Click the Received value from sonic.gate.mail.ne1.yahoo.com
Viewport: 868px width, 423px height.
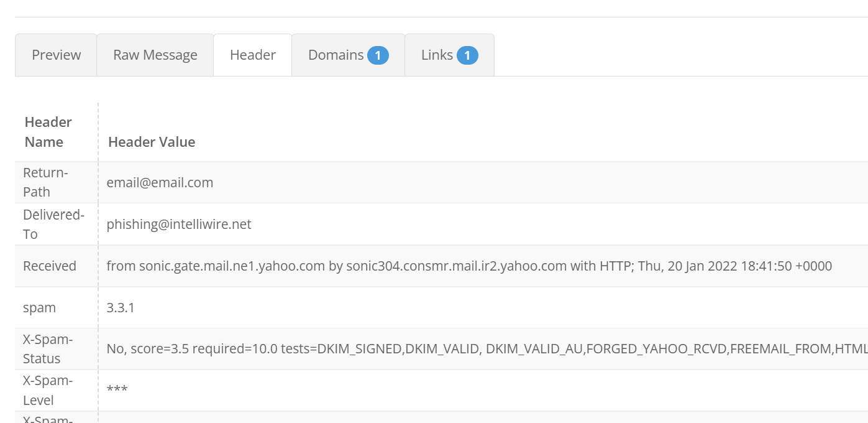coord(469,266)
